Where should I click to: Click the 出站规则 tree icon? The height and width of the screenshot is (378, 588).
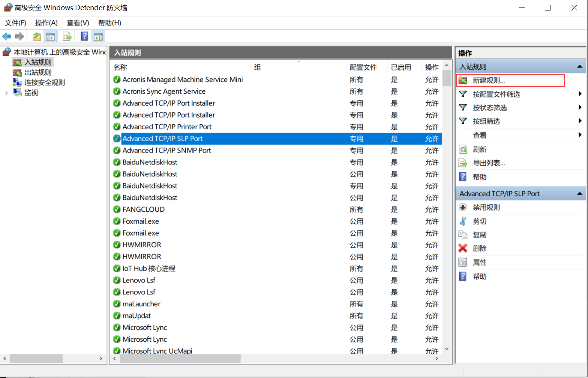tap(17, 72)
